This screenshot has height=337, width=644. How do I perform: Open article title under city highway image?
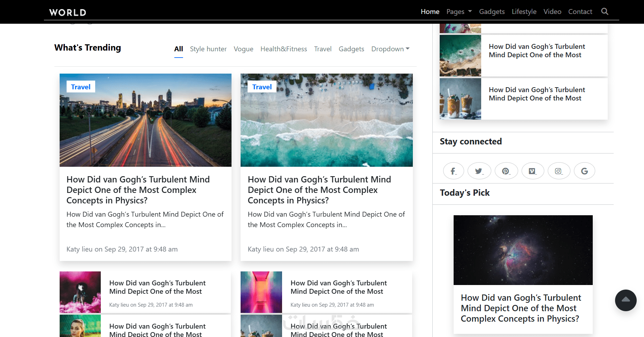tap(138, 190)
